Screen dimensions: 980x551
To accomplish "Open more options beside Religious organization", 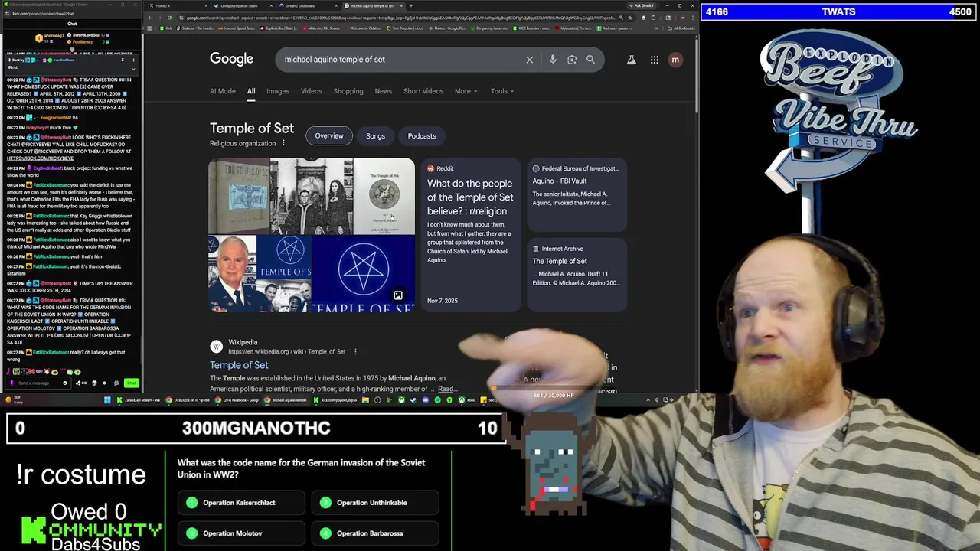I will click(283, 143).
